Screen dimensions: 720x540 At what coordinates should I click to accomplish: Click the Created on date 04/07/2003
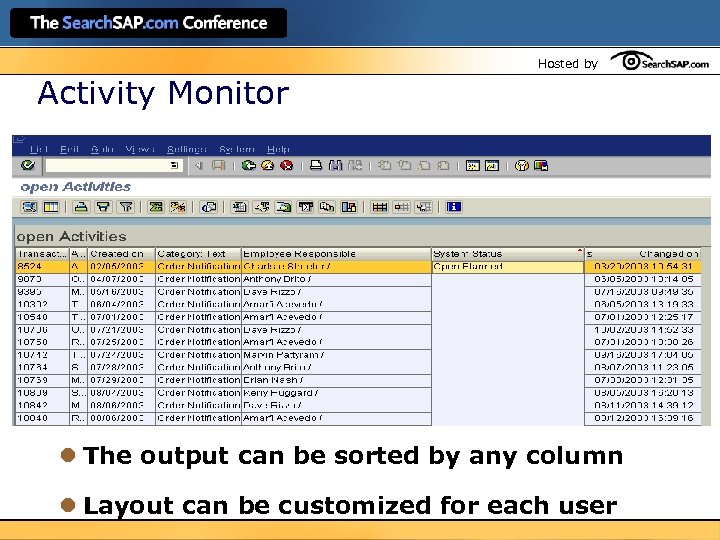tap(117, 279)
